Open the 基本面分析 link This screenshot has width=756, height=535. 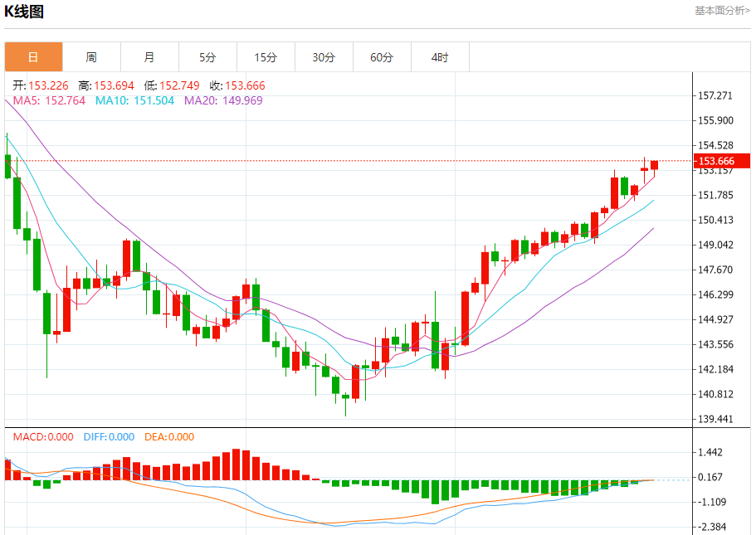[722, 11]
